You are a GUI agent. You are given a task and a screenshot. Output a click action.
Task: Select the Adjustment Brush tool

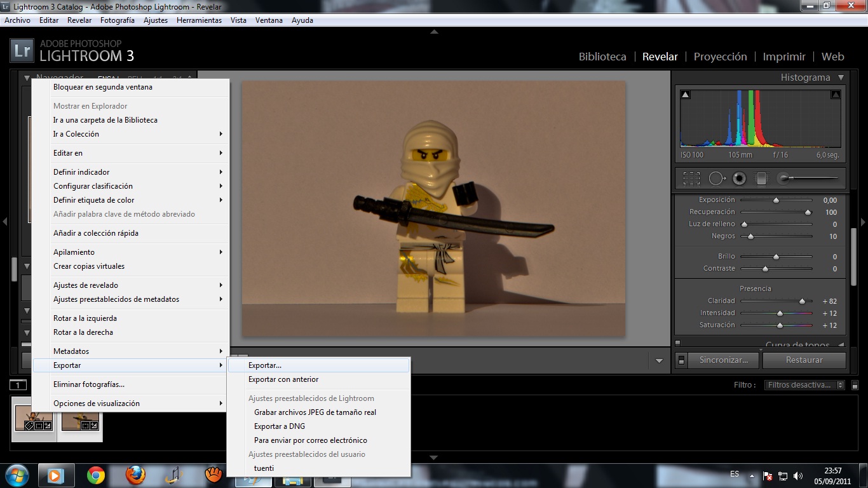809,179
